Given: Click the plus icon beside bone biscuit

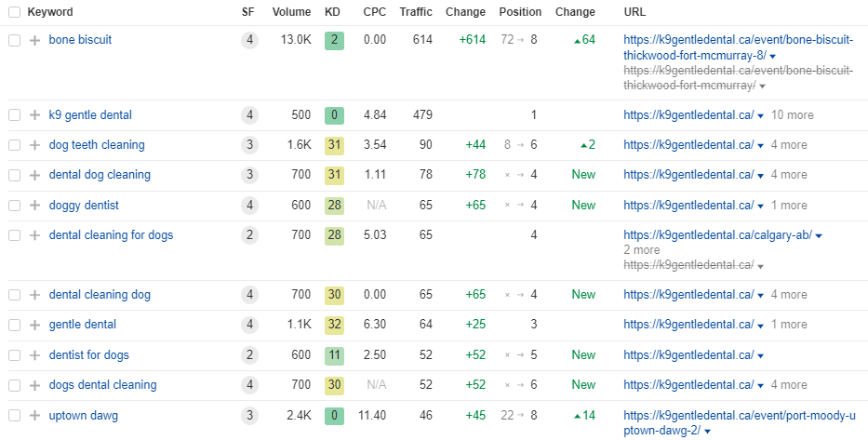Looking at the screenshot, I should (34, 40).
